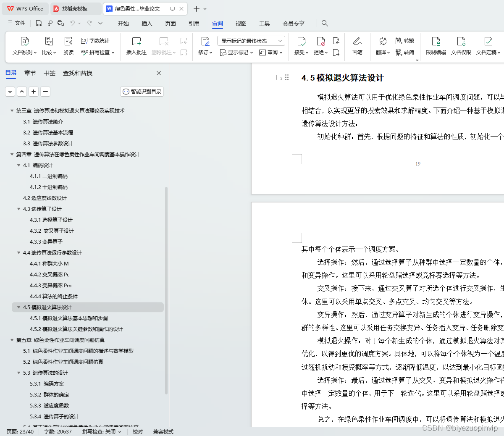
Task: Click the 拒绝 reject changes icon
Action: click(x=321, y=41)
